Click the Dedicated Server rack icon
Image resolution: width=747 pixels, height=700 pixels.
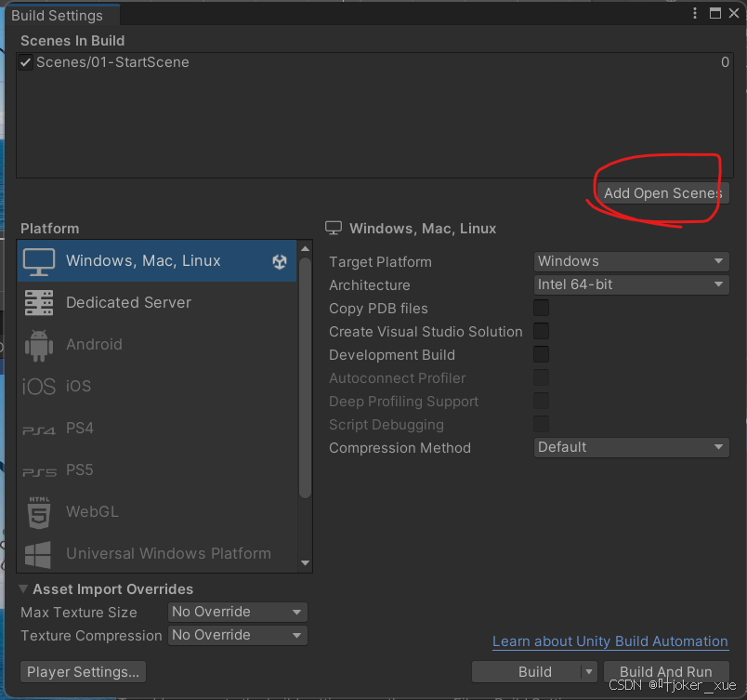tap(39, 302)
